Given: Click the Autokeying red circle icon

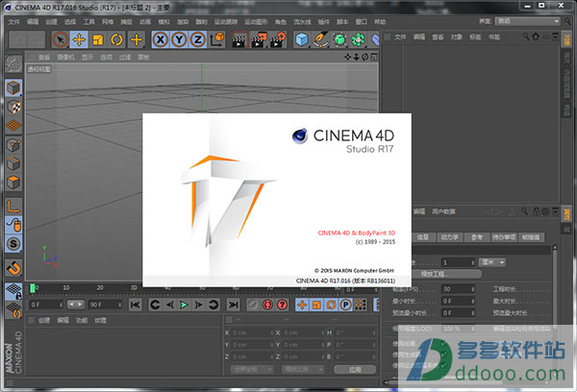Looking at the screenshot, I should 267,305.
